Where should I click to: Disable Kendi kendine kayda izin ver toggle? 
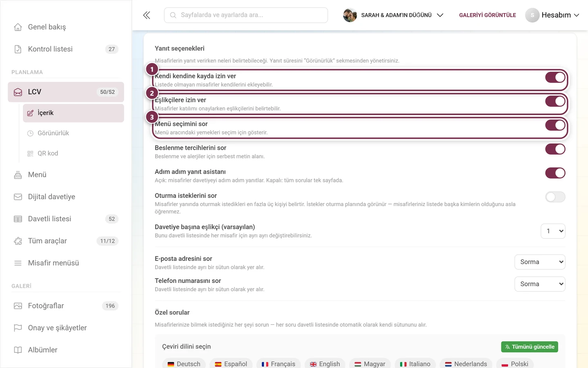pyautogui.click(x=555, y=77)
